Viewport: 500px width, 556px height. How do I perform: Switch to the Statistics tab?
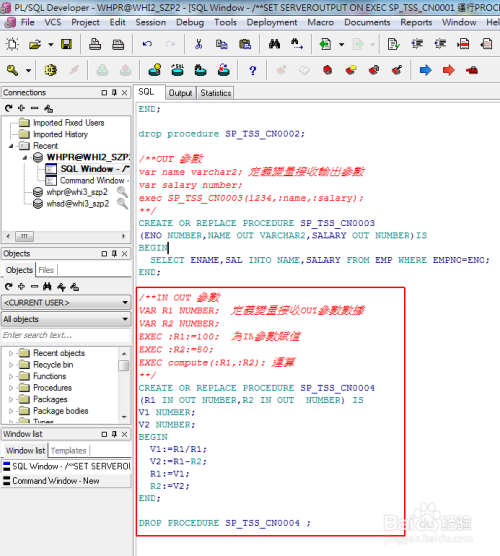point(216,93)
